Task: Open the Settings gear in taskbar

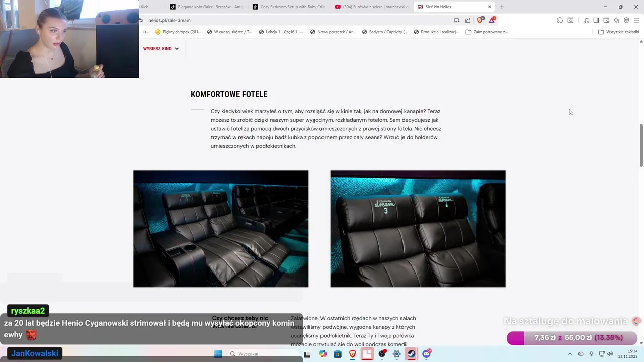Action: (397, 354)
